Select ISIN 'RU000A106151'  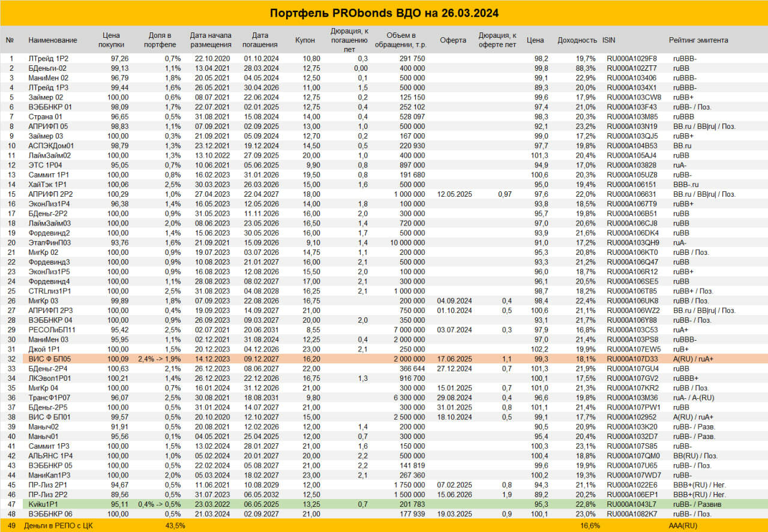pos(631,185)
